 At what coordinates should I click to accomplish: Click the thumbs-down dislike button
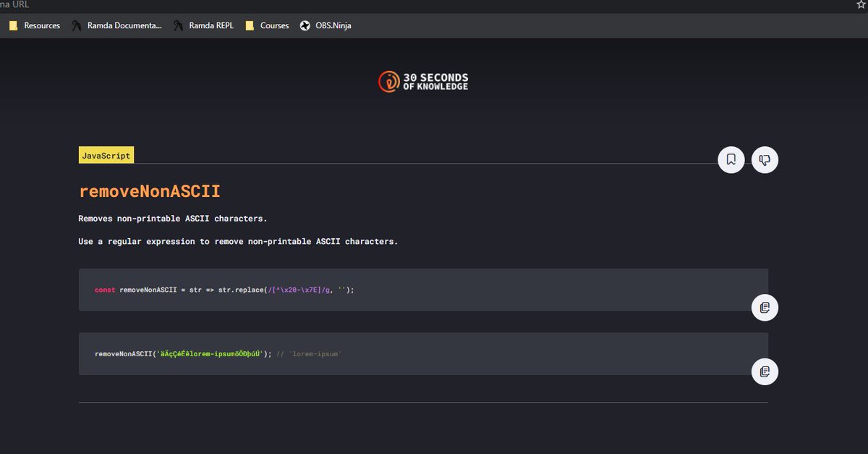(765, 159)
